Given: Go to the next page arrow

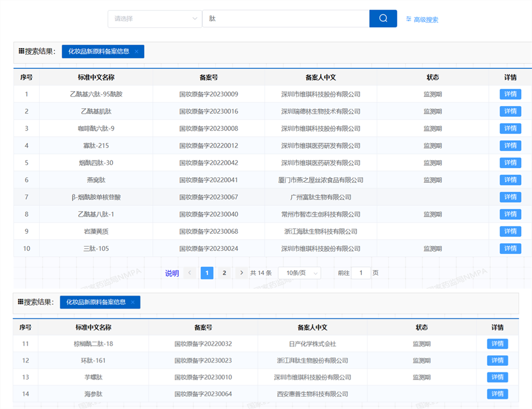Looking at the screenshot, I should pyautogui.click(x=242, y=273).
